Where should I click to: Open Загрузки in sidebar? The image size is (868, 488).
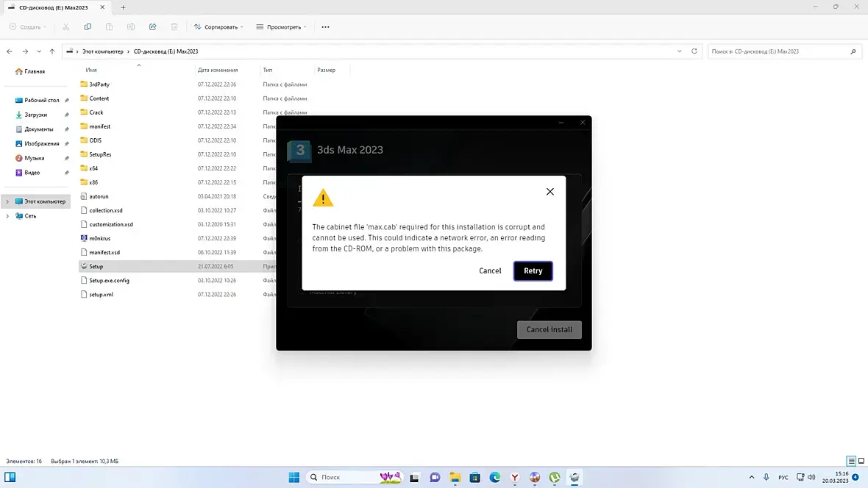click(32, 115)
